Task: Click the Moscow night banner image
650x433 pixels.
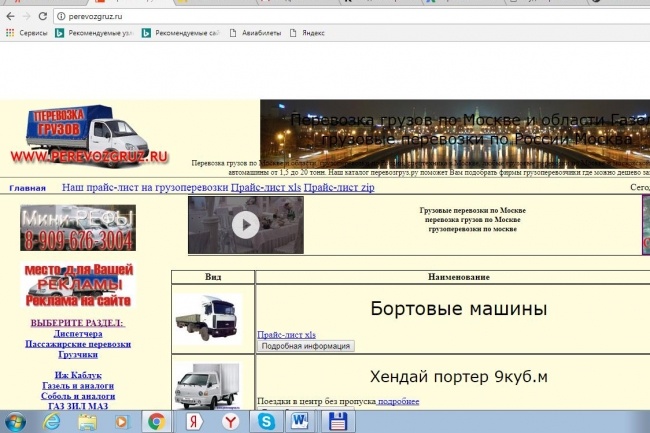Action: click(455, 133)
